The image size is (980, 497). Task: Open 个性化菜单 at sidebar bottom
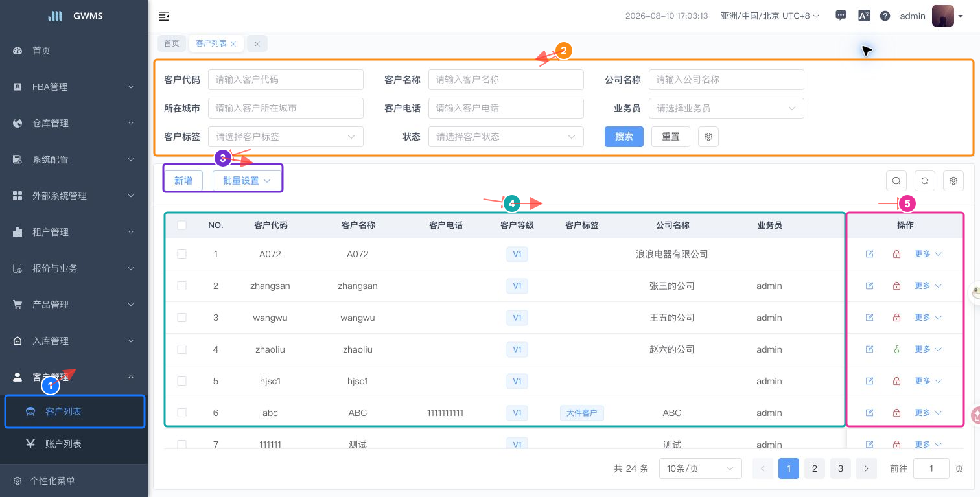tap(74, 481)
